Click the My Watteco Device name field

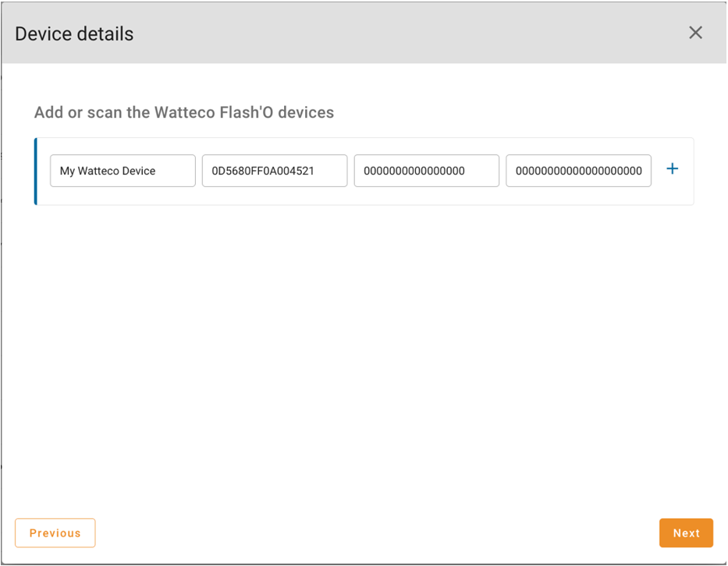click(123, 171)
